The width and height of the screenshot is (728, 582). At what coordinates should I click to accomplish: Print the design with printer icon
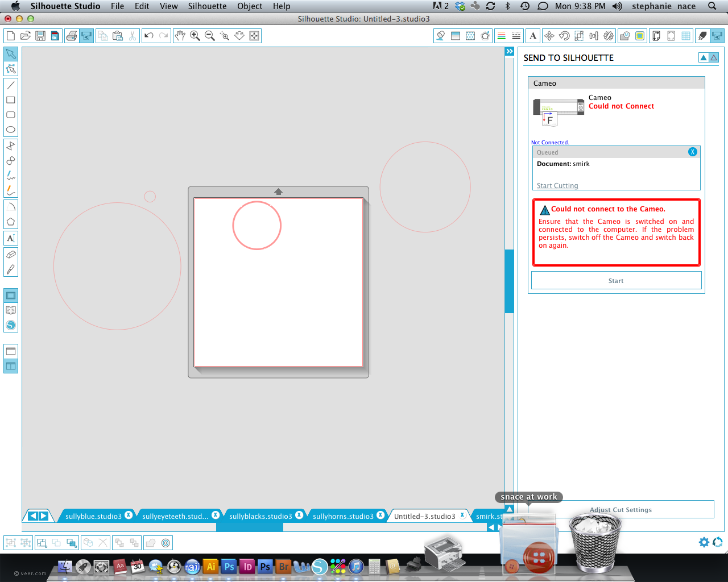(x=72, y=36)
